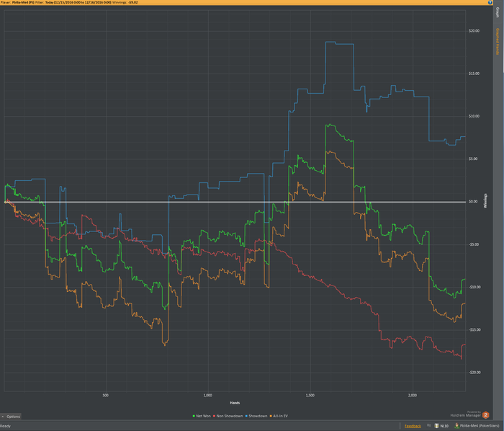
Task: Click the $5.00 y-axis label
Action: tap(474, 159)
